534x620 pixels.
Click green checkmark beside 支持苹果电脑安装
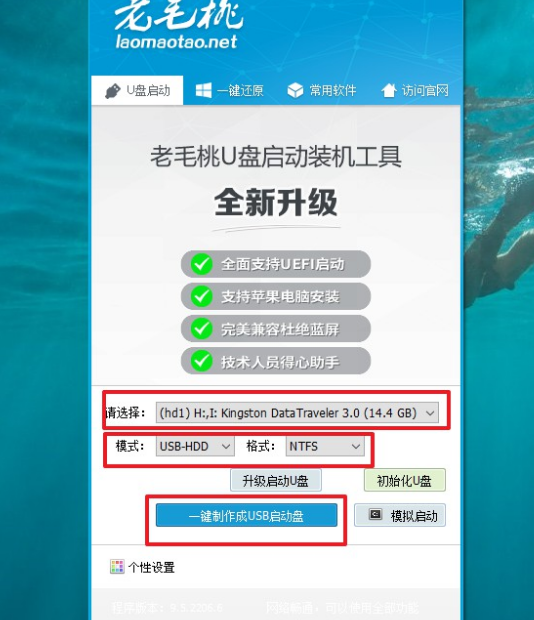(x=202, y=296)
